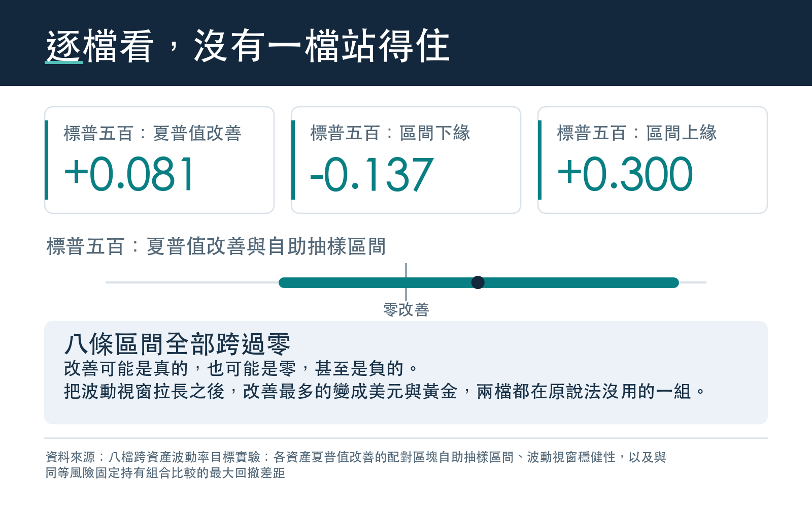Click the value +0.300
The height and width of the screenshot is (508, 812).
(625, 174)
